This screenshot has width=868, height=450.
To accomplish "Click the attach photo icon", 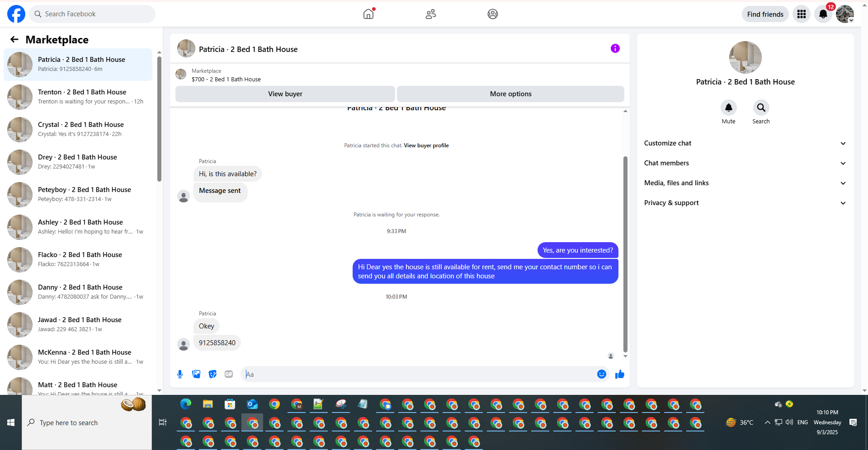I will click(196, 374).
